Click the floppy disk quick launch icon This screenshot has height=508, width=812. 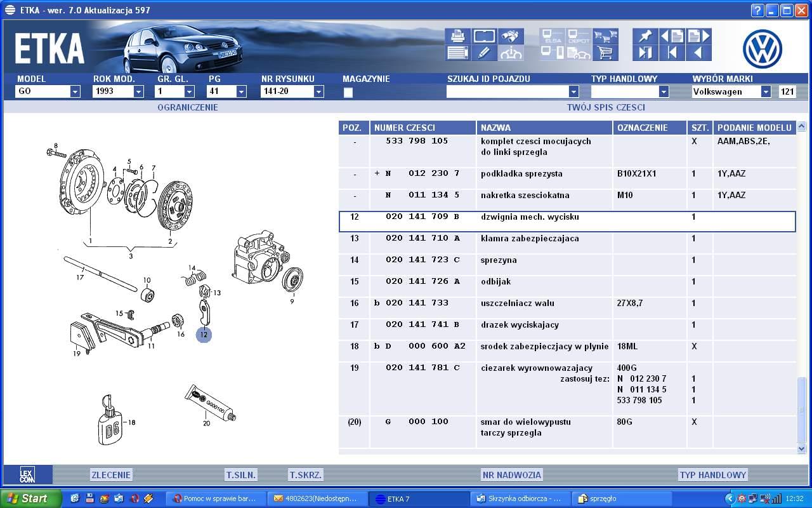(x=89, y=498)
